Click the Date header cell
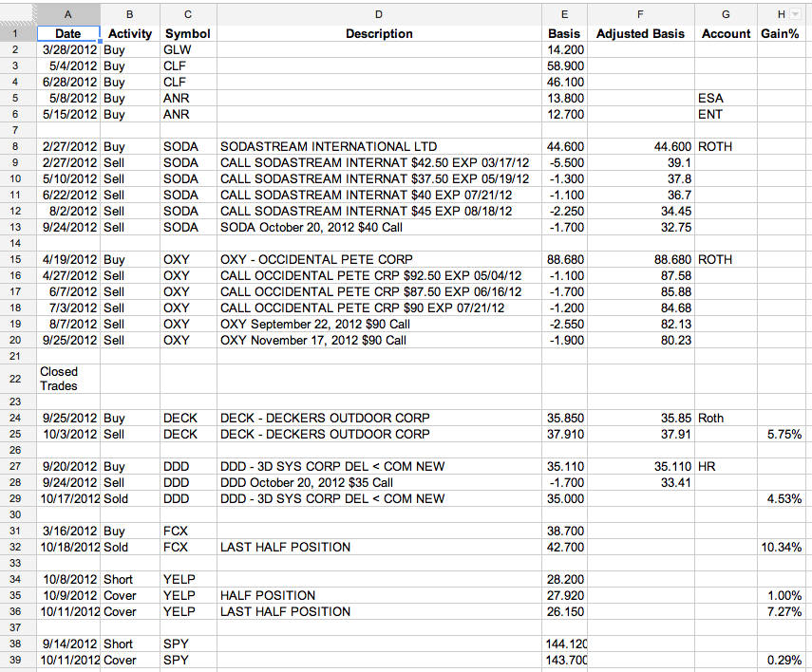812x672 pixels. [x=67, y=33]
